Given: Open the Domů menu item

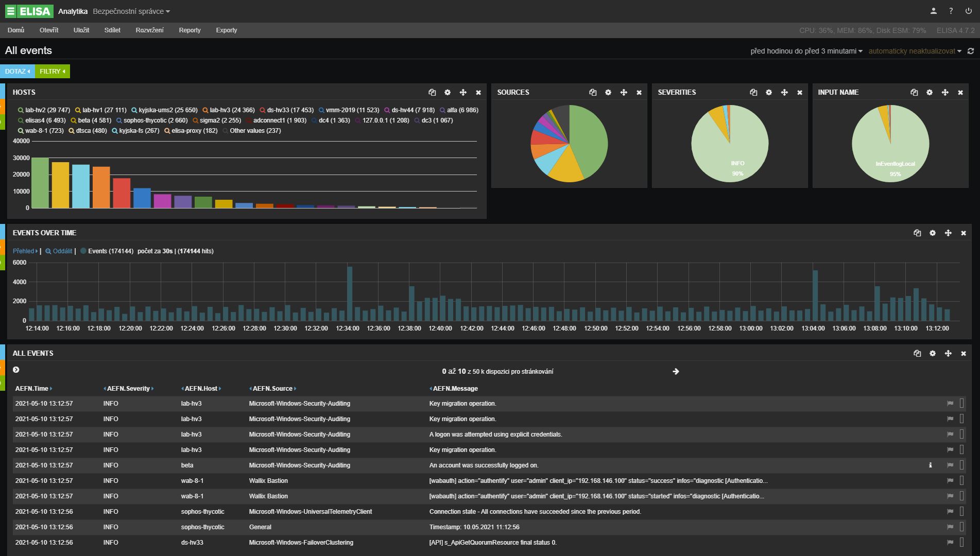Looking at the screenshot, I should pyautogui.click(x=16, y=30).
